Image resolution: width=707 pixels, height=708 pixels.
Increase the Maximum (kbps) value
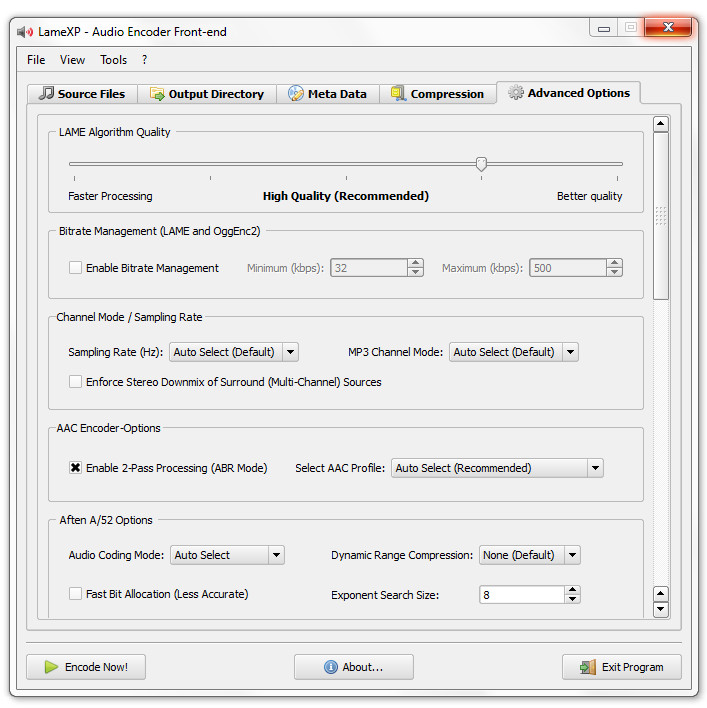pos(614,263)
